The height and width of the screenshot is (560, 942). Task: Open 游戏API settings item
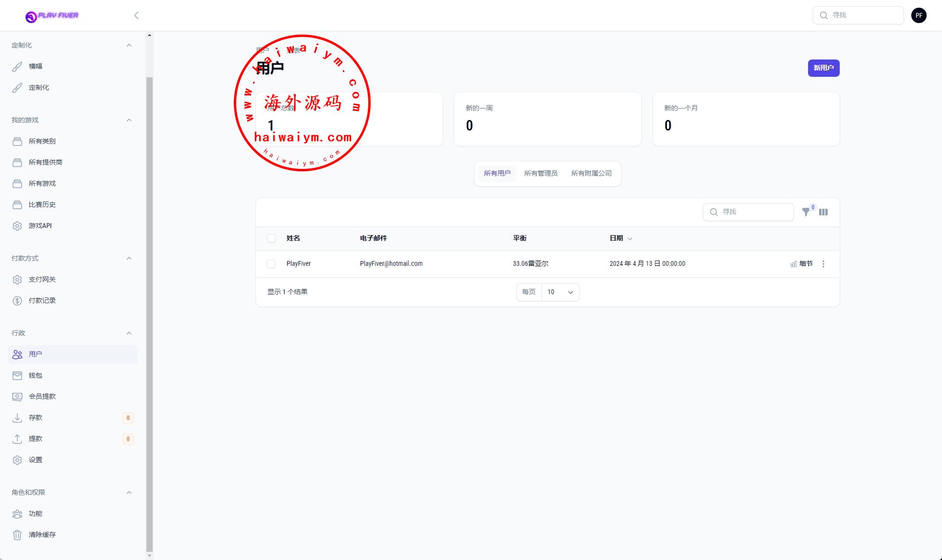tap(40, 226)
